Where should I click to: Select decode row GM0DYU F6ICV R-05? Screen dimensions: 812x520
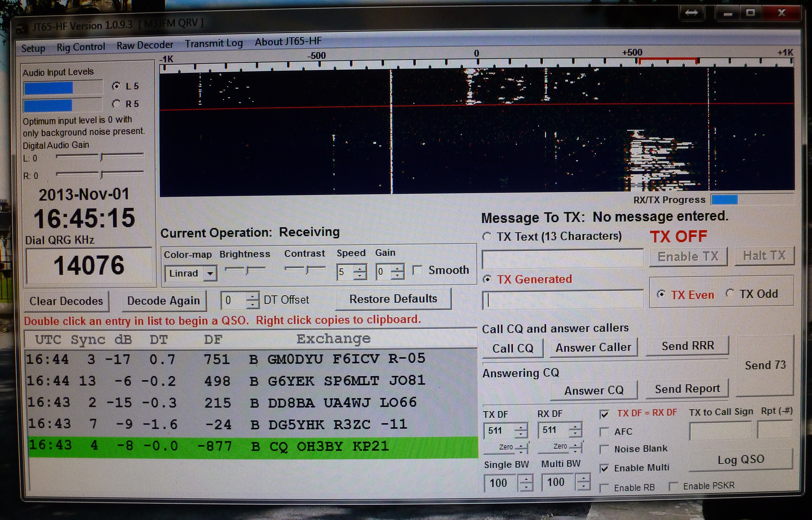(x=251, y=359)
